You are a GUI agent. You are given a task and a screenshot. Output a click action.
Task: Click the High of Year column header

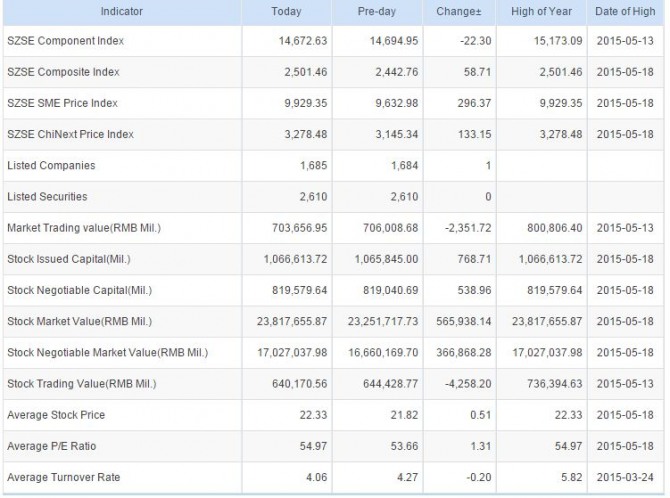[542, 11]
